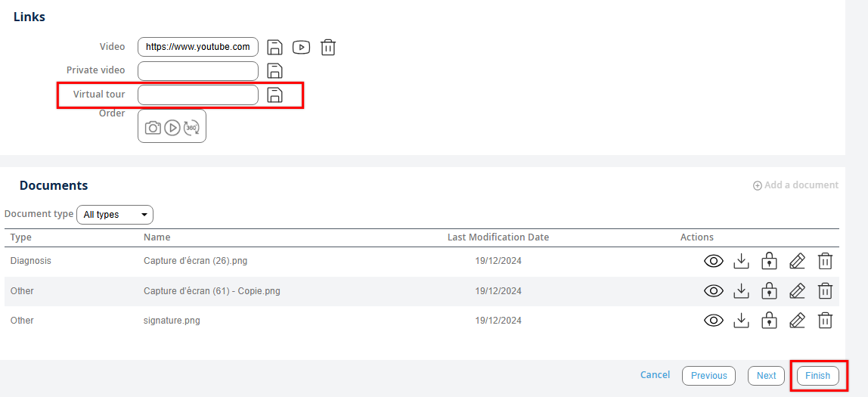Click the camera icon in Order box
Viewport: 868px width, 397px height.
[153, 128]
